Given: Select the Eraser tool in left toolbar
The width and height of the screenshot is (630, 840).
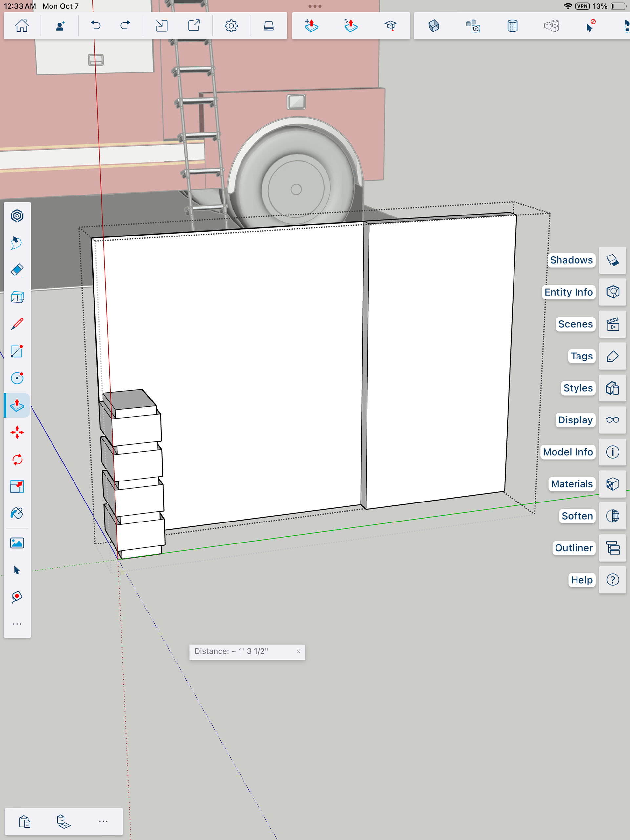Looking at the screenshot, I should [x=17, y=270].
